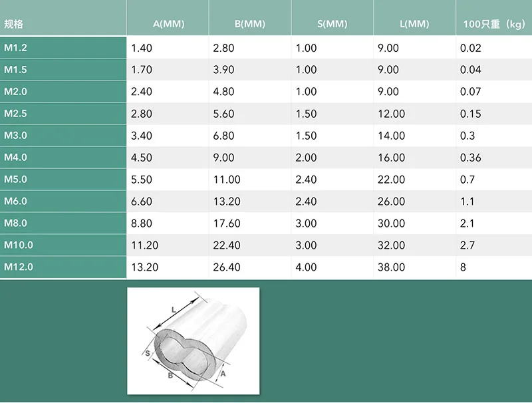Click the A value 11.20 for M10.0
Screen dimensions: 532x403
tap(144, 245)
